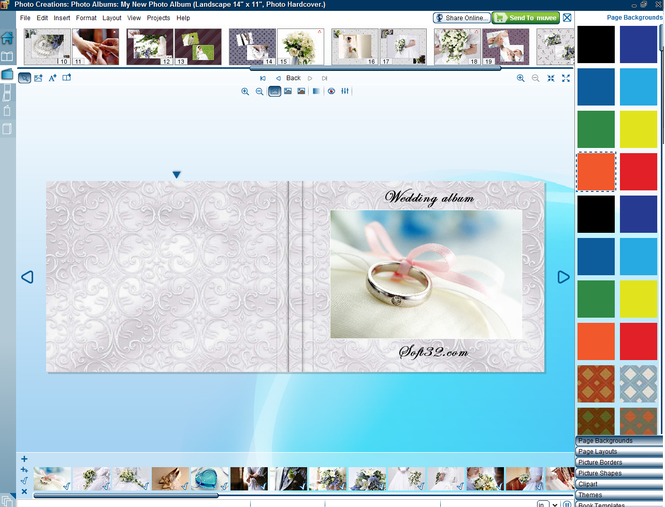The height and width of the screenshot is (507, 665).
Task: Open the gradient fade effect tool
Action: coord(316,91)
